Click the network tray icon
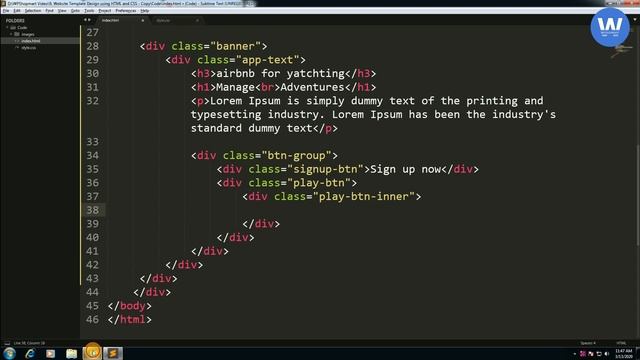640x360 pixels. point(599,353)
